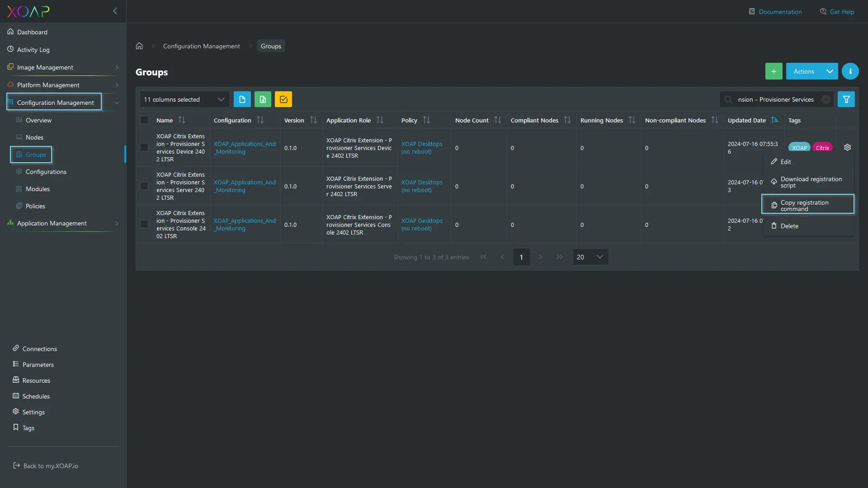The height and width of the screenshot is (488, 868).
Task: Click the home breadcrumb icon
Action: point(139,46)
